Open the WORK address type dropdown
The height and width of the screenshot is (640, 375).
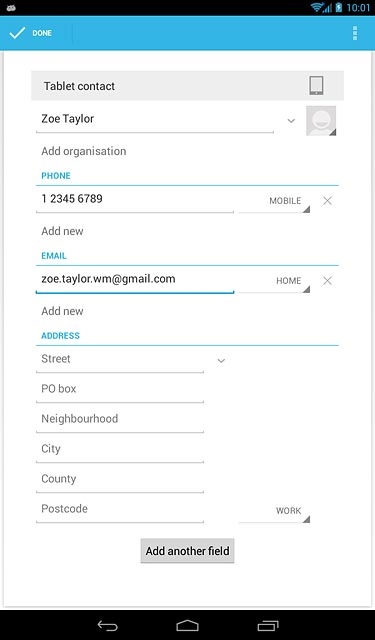(274, 511)
